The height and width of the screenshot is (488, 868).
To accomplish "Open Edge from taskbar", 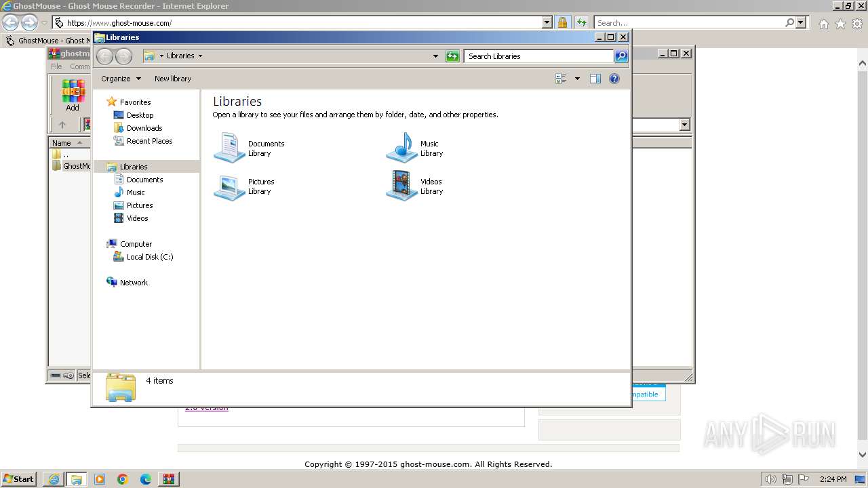I will (x=146, y=479).
